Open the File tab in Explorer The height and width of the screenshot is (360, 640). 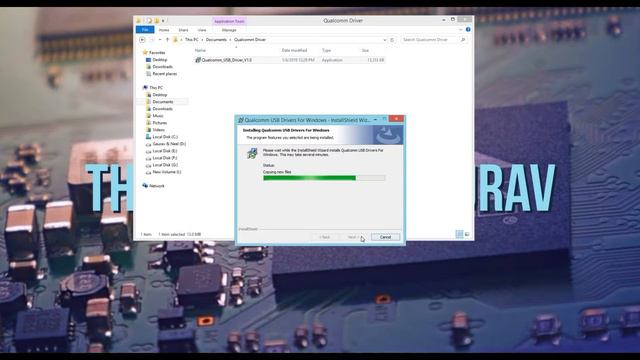145,30
